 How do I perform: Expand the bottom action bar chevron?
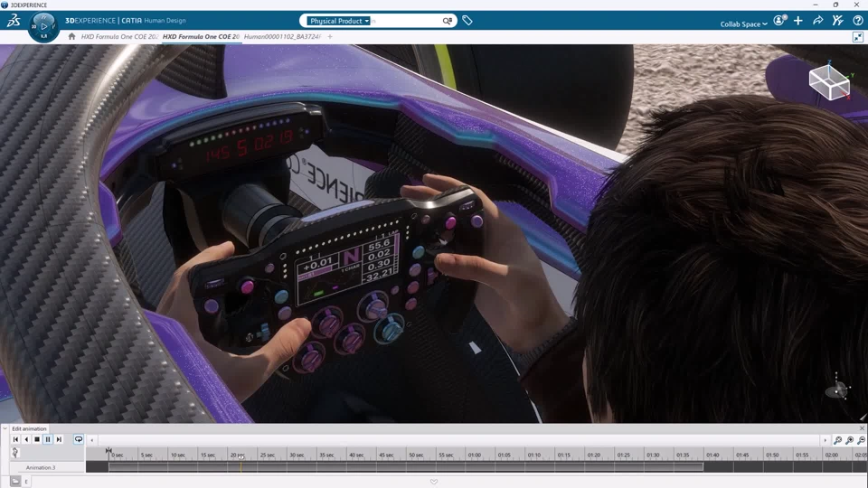pos(434,482)
